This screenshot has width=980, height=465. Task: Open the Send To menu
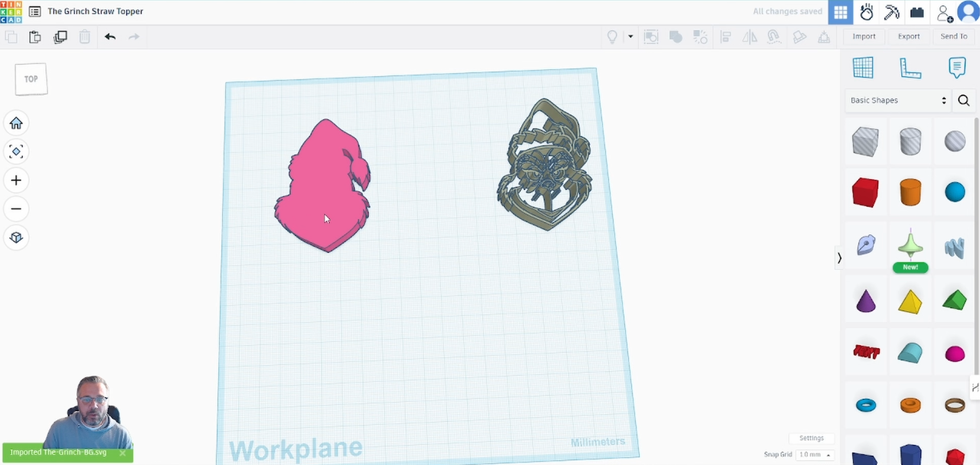953,37
